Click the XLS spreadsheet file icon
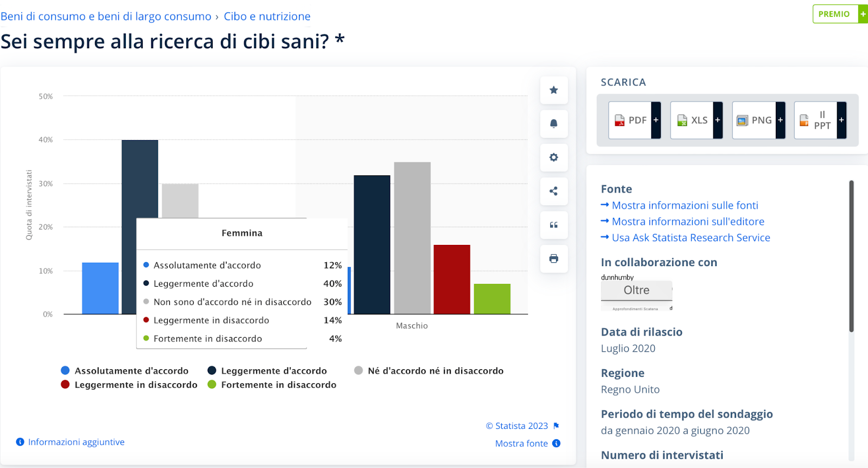Viewport: 868px width, 468px height. tap(682, 121)
